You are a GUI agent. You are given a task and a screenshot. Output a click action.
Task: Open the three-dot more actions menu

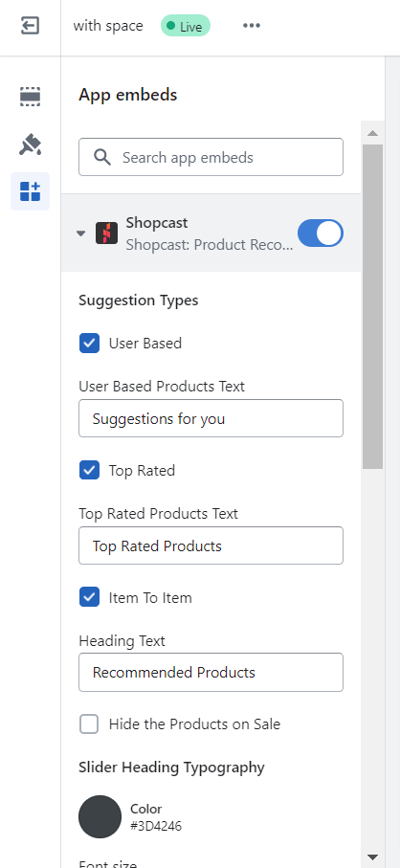[x=251, y=26]
